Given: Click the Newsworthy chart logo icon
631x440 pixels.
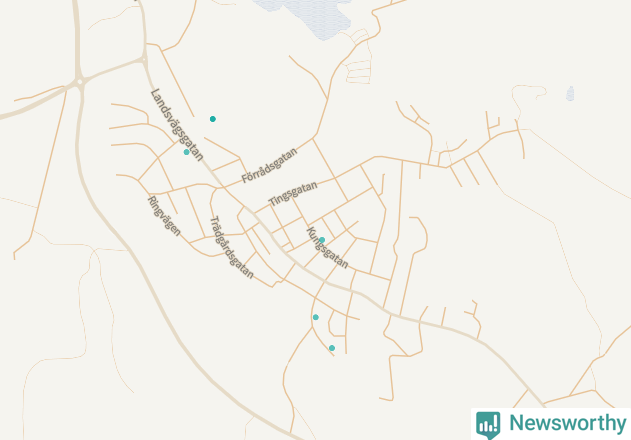Looking at the screenshot, I should click(488, 425).
